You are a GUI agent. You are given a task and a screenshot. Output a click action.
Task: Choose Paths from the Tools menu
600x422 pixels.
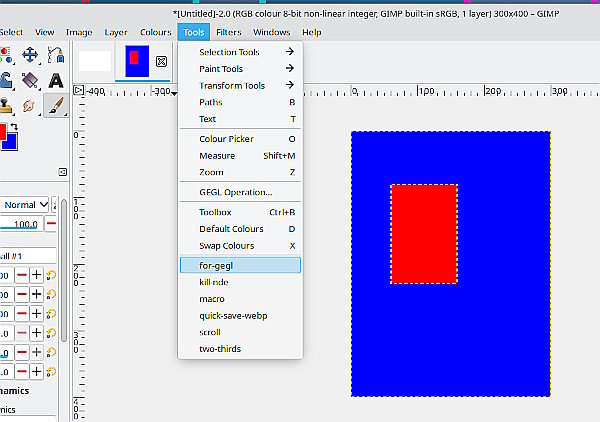click(x=240, y=102)
